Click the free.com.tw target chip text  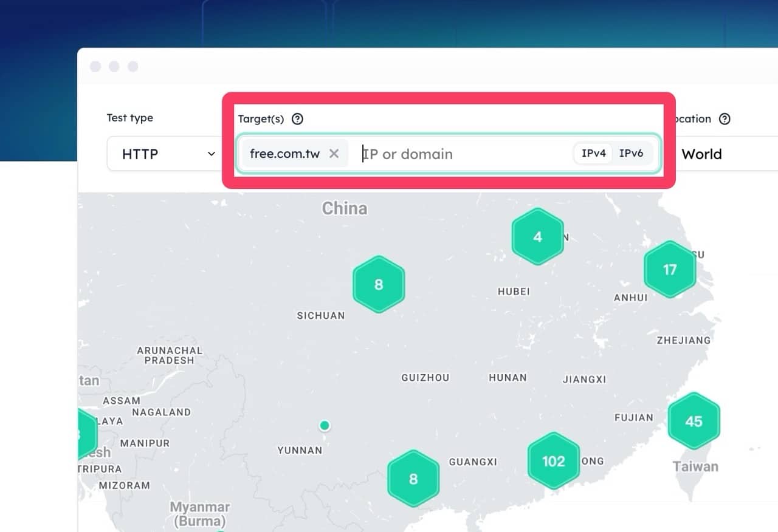point(284,154)
